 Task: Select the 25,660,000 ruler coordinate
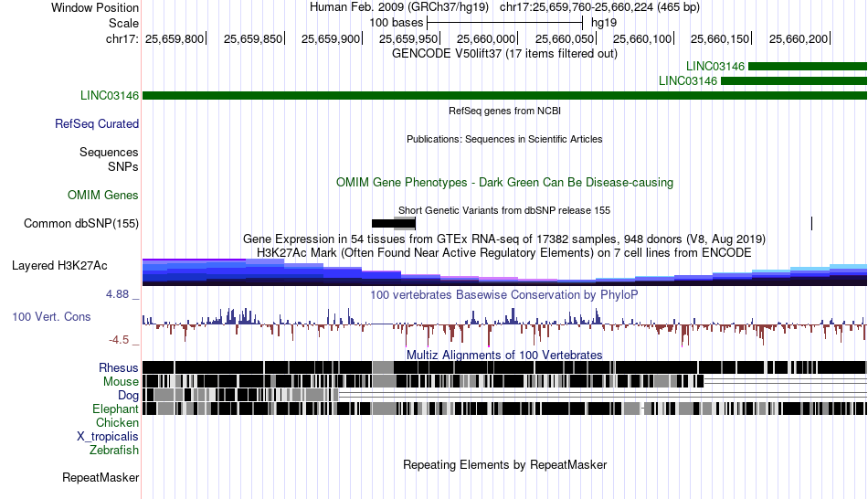pyautogui.click(x=486, y=38)
